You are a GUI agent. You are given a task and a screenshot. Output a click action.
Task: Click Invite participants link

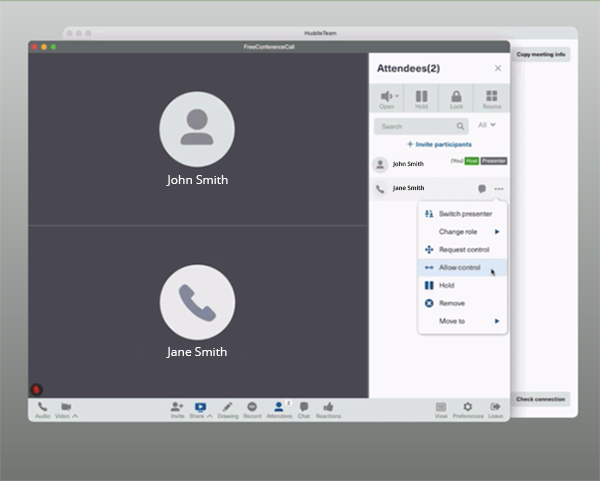point(439,144)
